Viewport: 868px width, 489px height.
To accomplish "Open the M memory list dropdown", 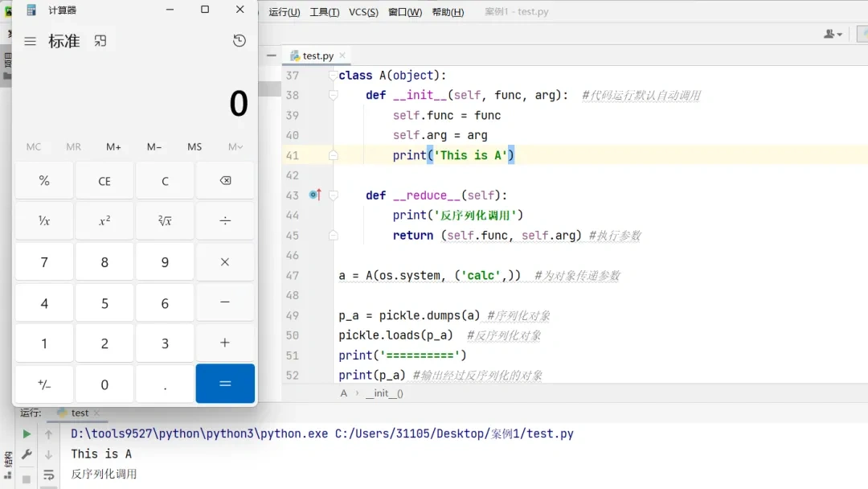I will pyautogui.click(x=235, y=146).
